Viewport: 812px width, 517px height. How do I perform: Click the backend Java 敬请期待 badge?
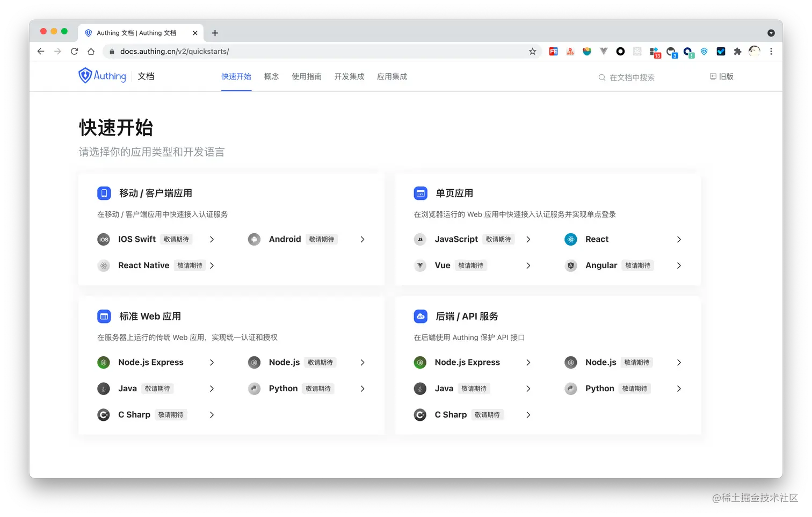(x=474, y=389)
